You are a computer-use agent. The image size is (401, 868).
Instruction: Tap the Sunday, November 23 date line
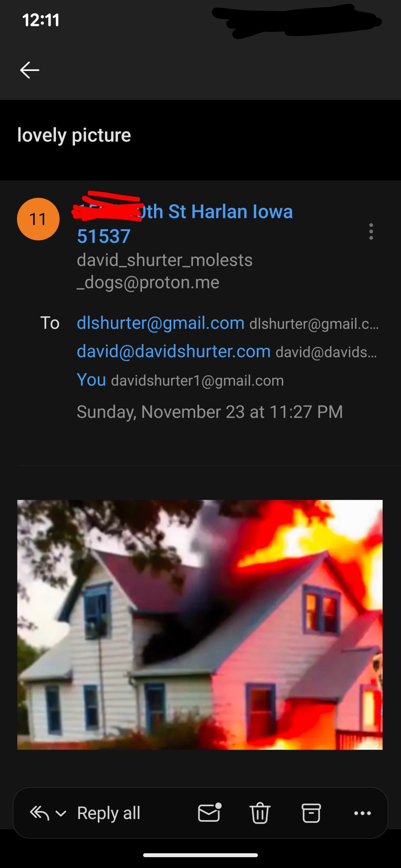tap(210, 412)
